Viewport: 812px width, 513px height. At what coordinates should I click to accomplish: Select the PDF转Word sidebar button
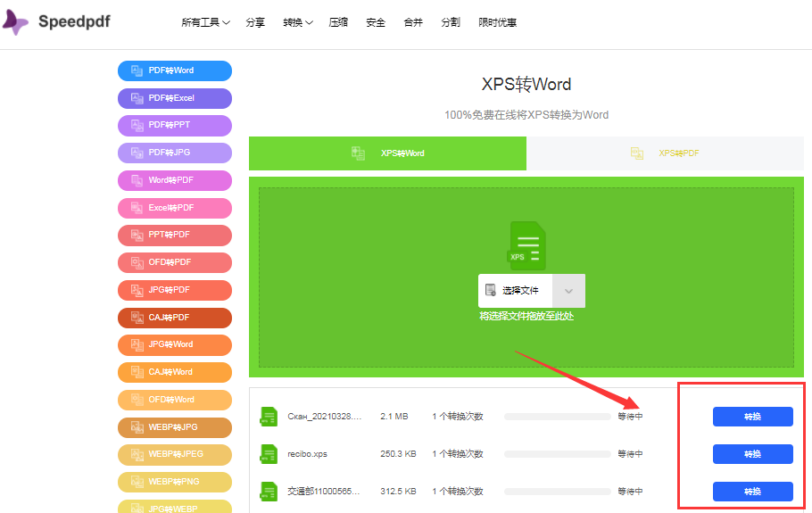175,70
